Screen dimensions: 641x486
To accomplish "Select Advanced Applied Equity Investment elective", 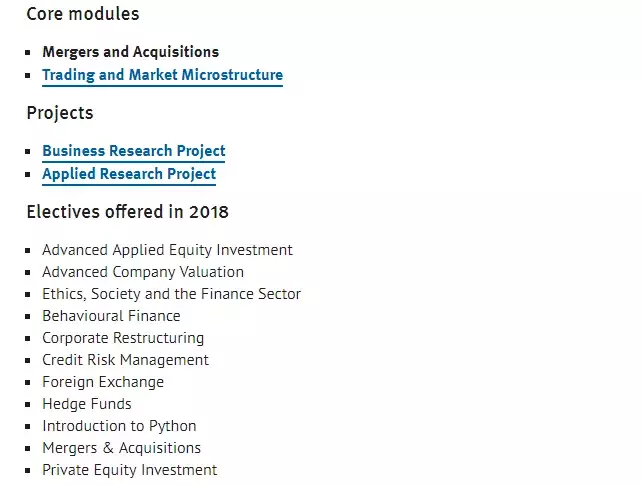I will click(167, 250).
